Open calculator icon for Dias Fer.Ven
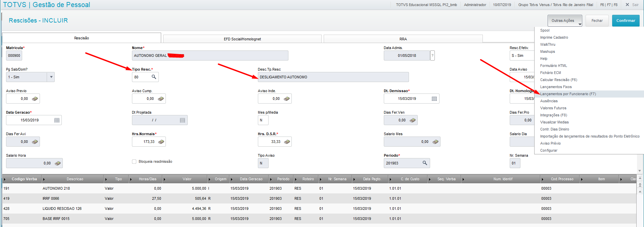The image size is (644, 227). 413,120
